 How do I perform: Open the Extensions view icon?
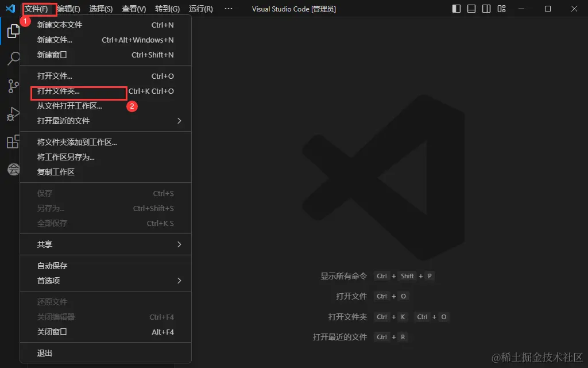(13, 141)
